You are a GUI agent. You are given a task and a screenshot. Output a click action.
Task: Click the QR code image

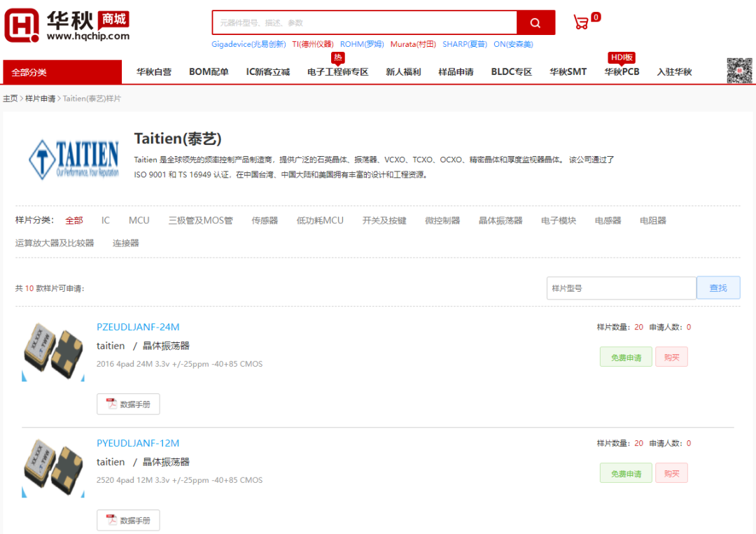[x=738, y=71]
